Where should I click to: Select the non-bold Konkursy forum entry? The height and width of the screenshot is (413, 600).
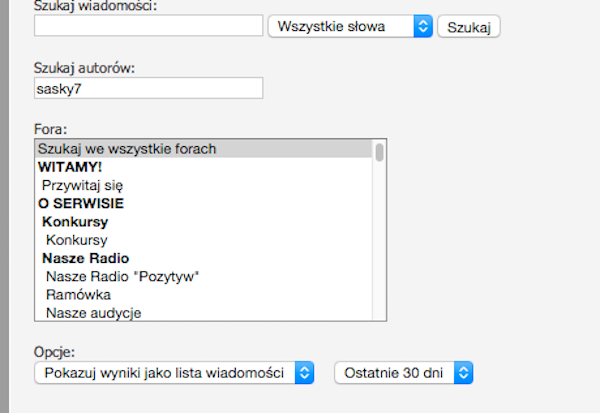coord(203,240)
